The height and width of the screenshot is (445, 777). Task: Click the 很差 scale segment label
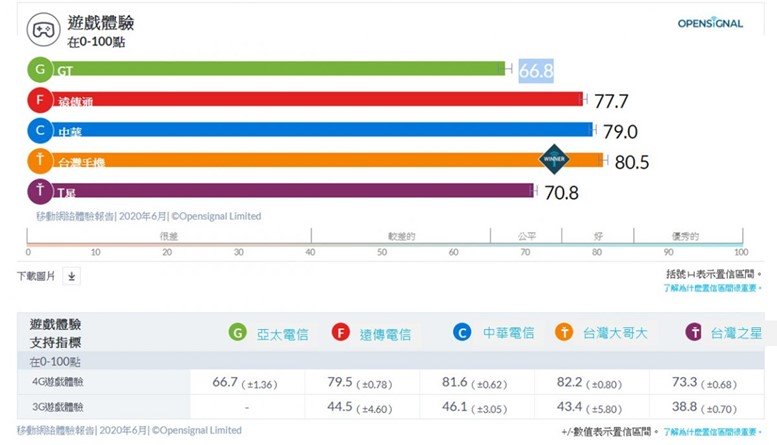click(168, 236)
